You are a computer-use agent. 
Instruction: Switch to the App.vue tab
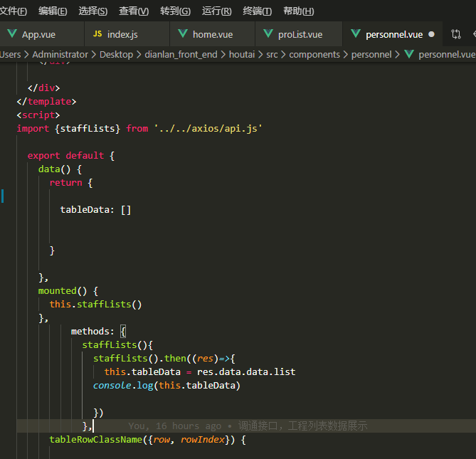42,34
